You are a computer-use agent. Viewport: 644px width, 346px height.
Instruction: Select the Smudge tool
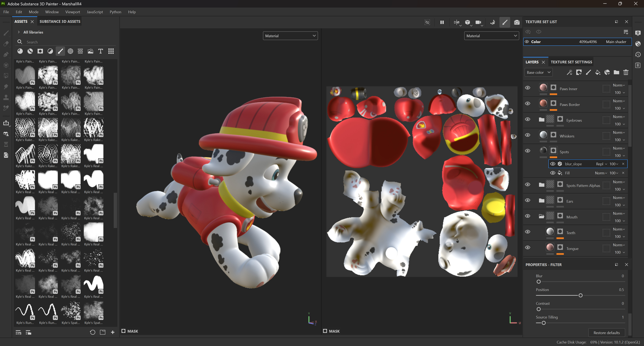[x=6, y=86]
